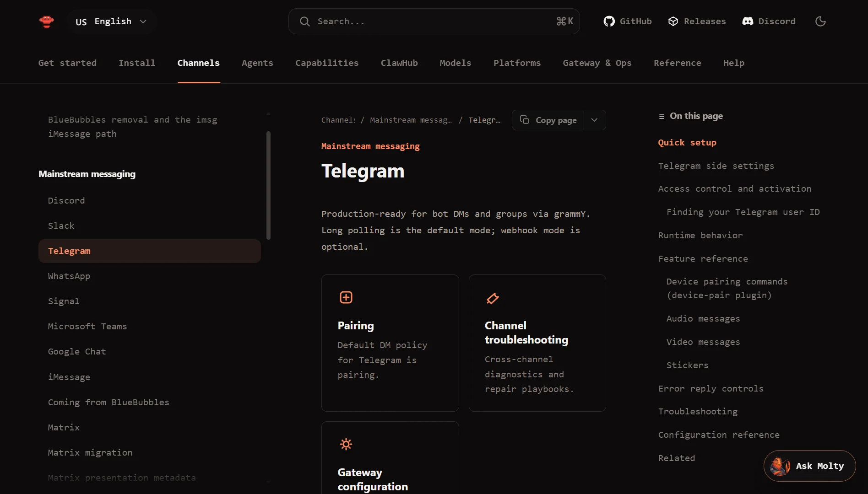Viewport: 868px width, 494px height.
Task: Expand the Copy page options chevron
Action: 594,120
